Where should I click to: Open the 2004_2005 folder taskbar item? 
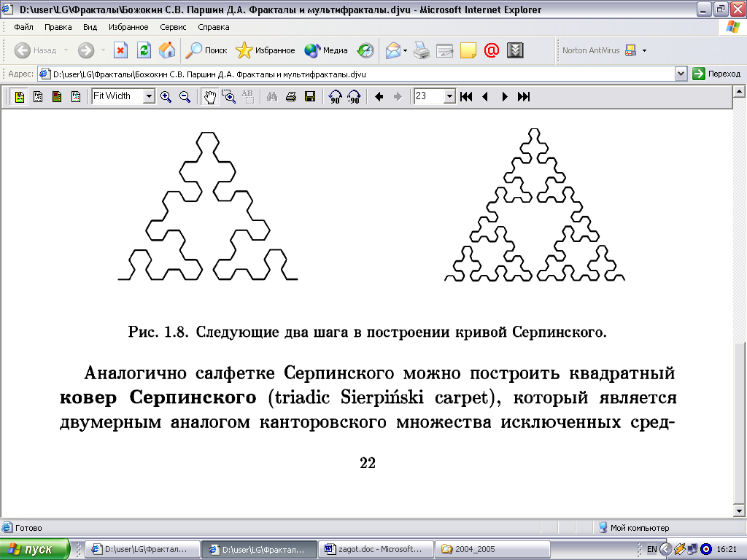(493, 549)
